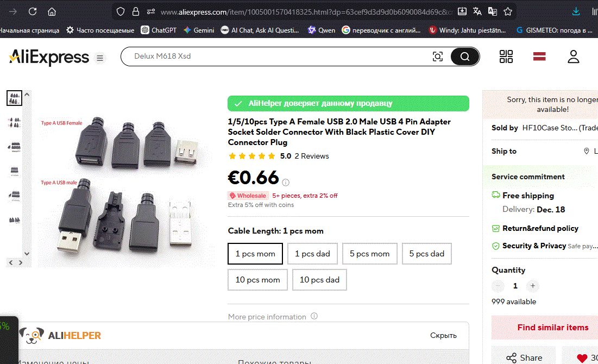This screenshot has height=364, width=598.
Task: Open the Gemini bookmark
Action: (x=199, y=30)
